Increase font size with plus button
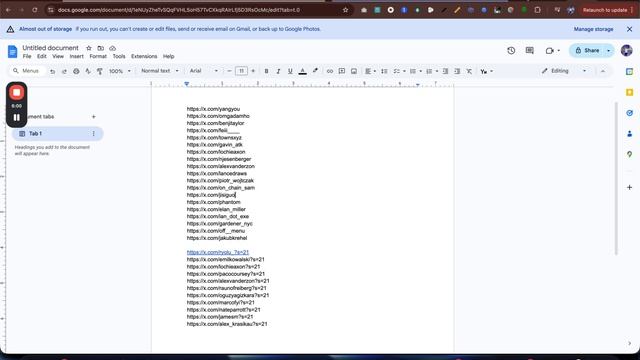640x360 pixels. click(253, 71)
